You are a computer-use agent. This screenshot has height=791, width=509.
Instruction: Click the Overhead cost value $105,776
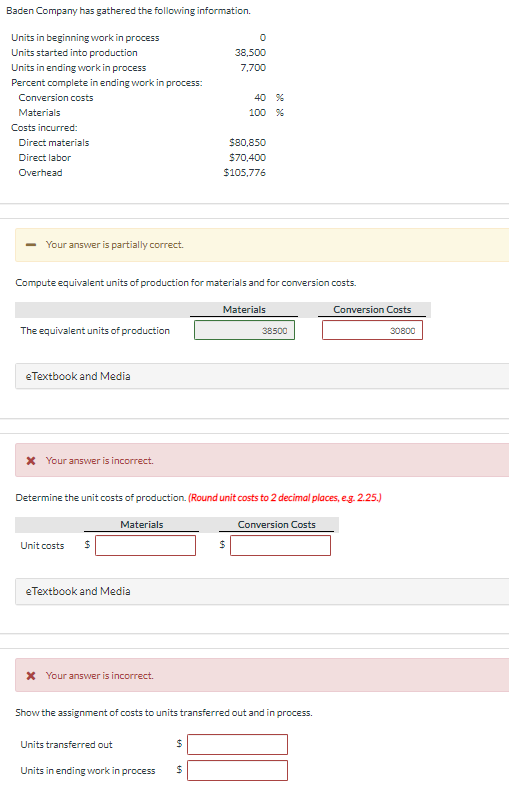(x=245, y=173)
